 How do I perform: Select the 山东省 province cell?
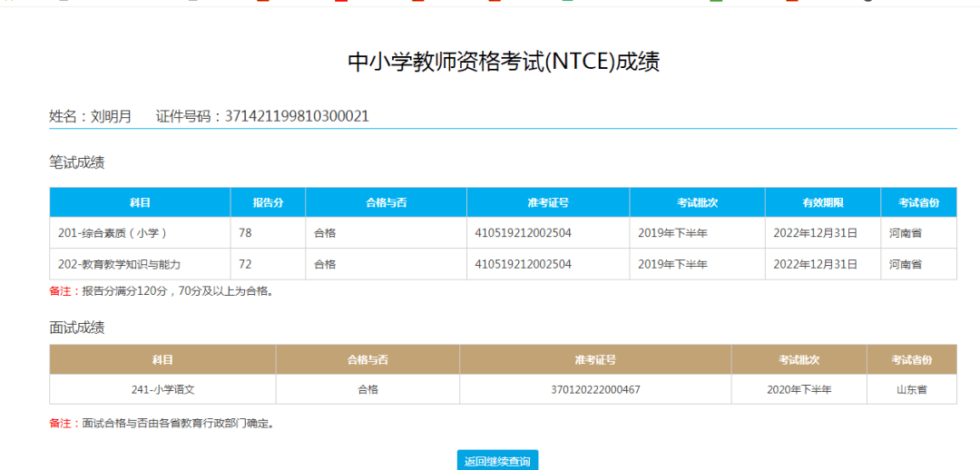pyautogui.click(x=912, y=389)
